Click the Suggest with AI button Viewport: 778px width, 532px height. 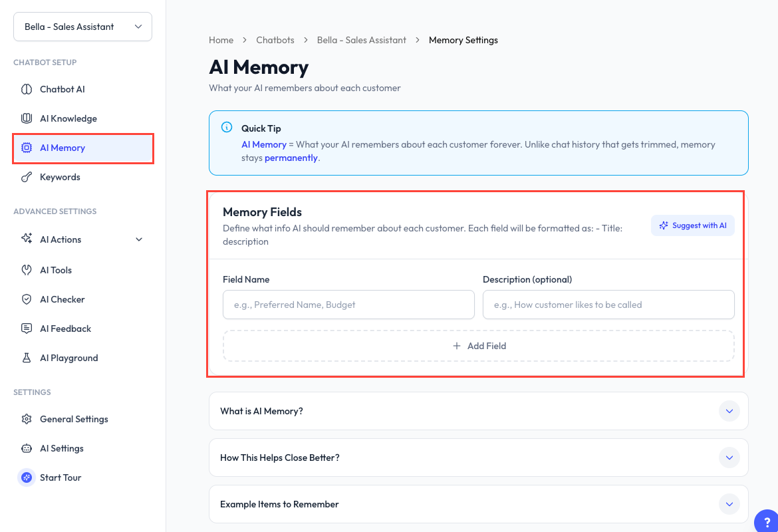(693, 226)
